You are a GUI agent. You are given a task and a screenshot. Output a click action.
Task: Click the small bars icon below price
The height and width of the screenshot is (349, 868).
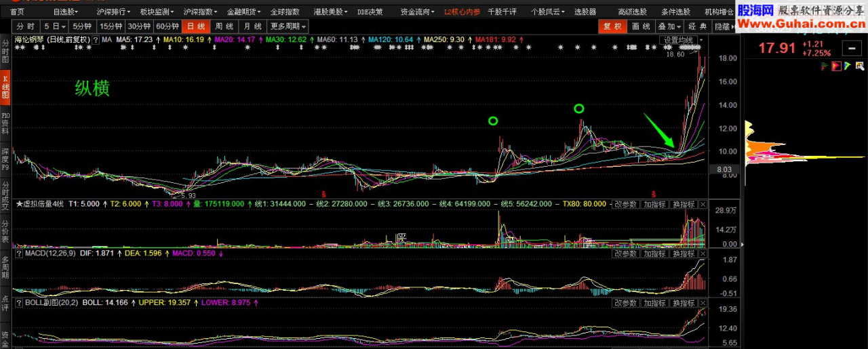point(825,66)
